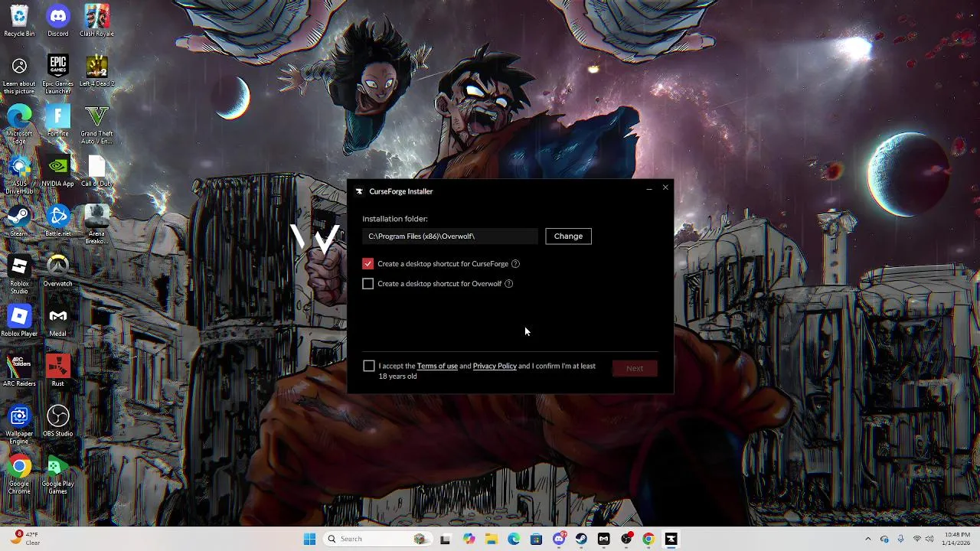
Task: Open the clock and date flyout
Action: tap(957, 539)
